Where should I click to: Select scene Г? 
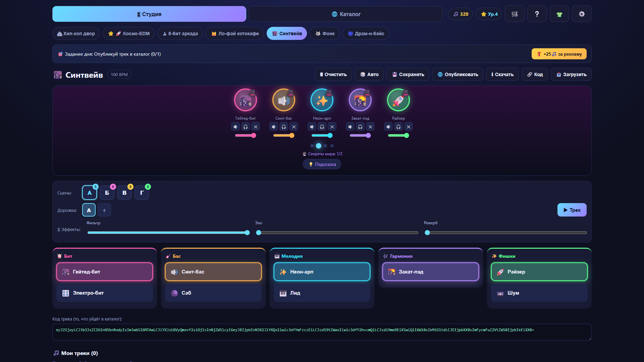coord(142,193)
